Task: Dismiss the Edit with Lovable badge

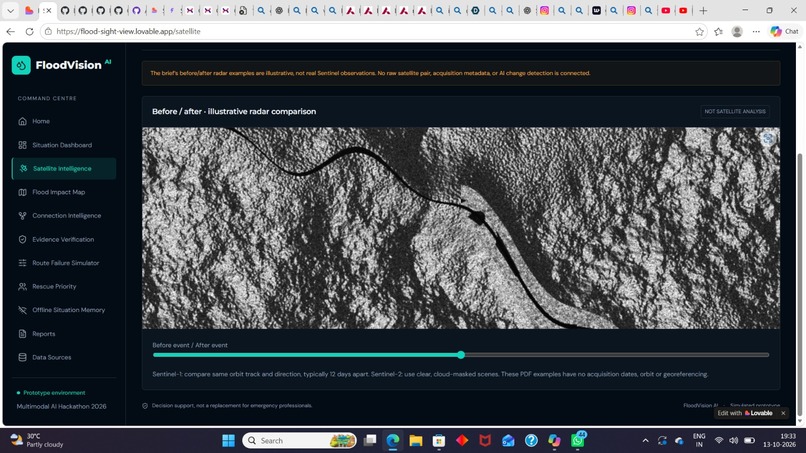Action: pos(783,413)
